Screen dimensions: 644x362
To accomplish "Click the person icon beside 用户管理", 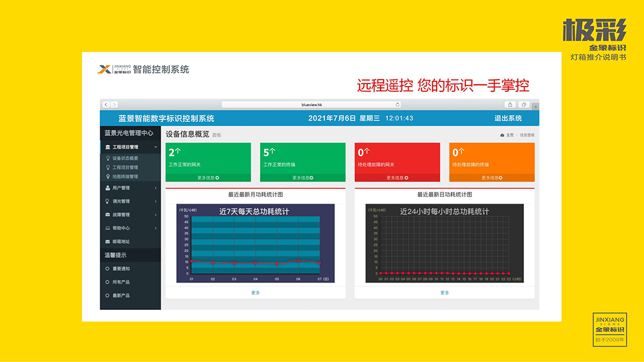I will [107, 188].
